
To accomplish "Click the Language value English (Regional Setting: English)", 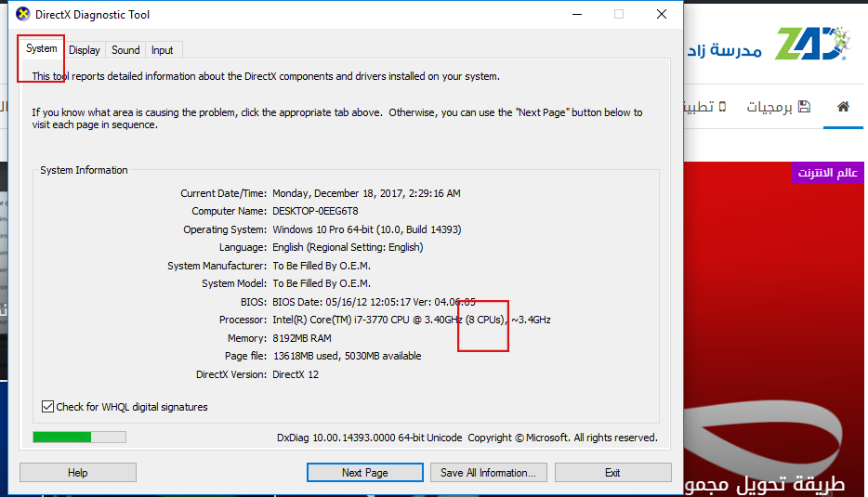I will [348, 247].
